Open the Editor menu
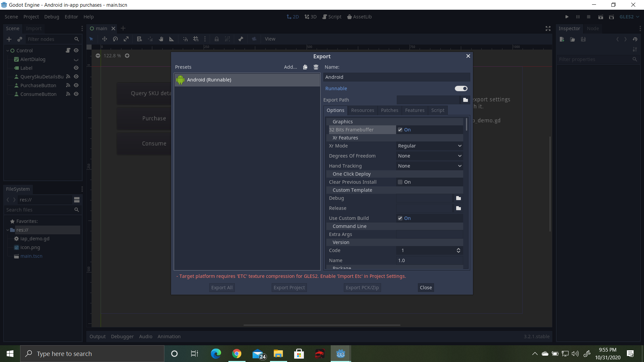The image size is (644, 362). 71,17
